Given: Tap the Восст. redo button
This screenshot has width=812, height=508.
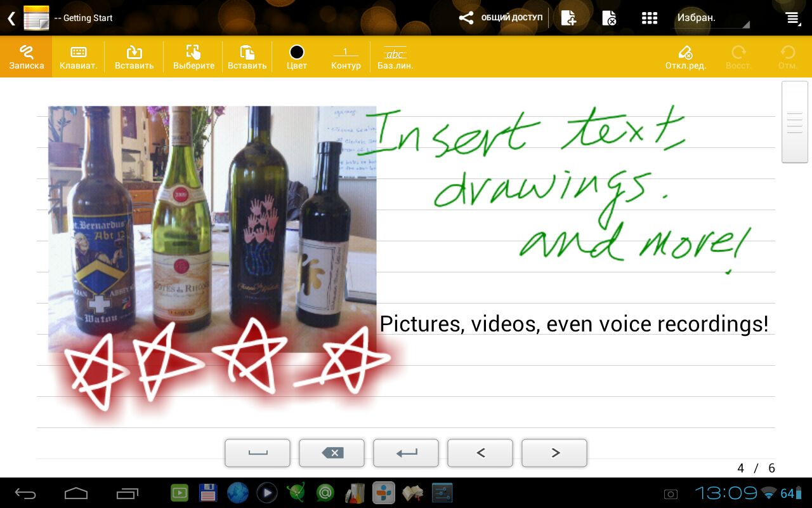Looking at the screenshot, I should tap(738, 57).
